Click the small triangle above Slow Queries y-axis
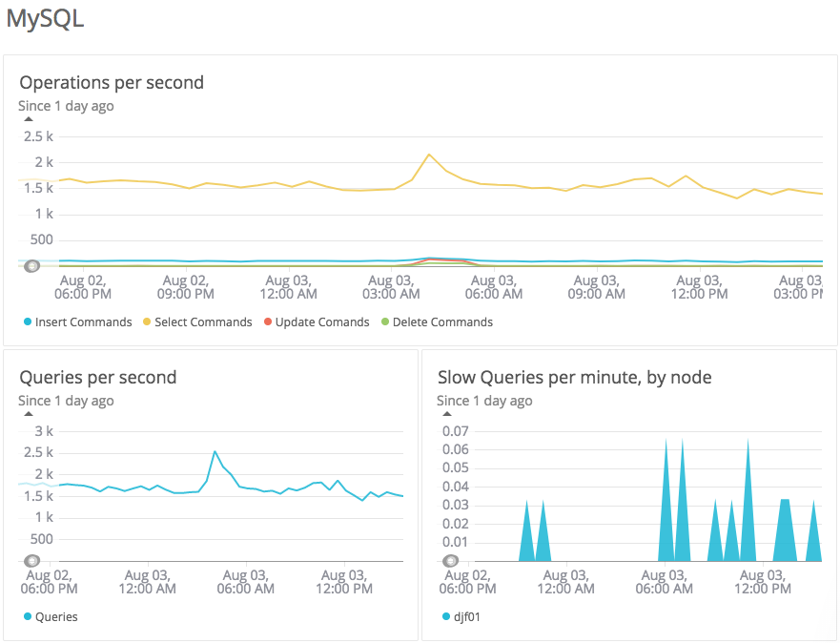840x643 pixels. click(447, 414)
